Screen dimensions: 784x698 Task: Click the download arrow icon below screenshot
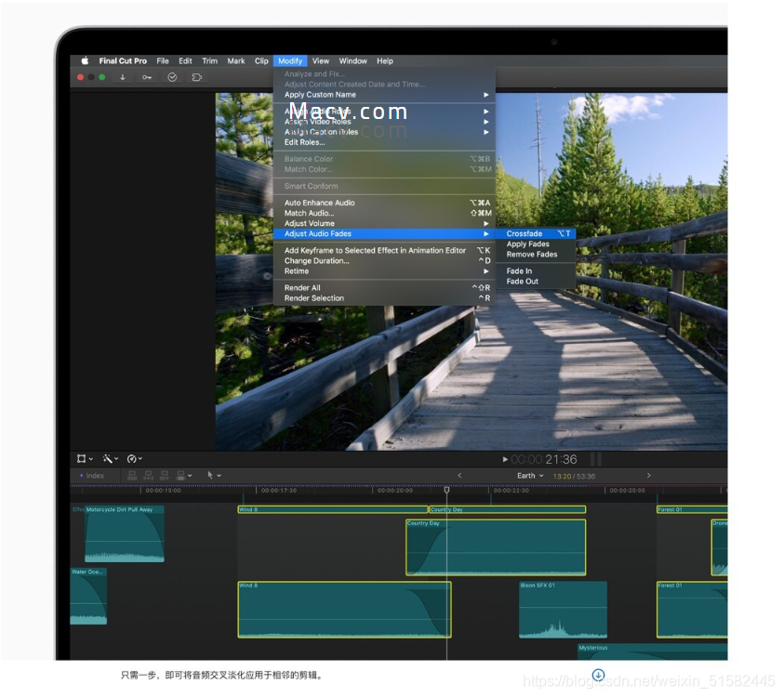point(599,675)
